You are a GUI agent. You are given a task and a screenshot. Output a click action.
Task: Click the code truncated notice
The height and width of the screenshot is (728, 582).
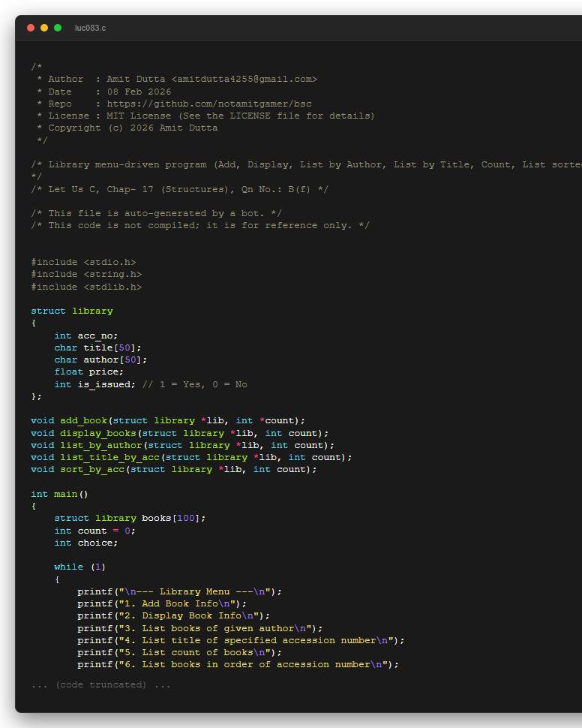pos(101,684)
